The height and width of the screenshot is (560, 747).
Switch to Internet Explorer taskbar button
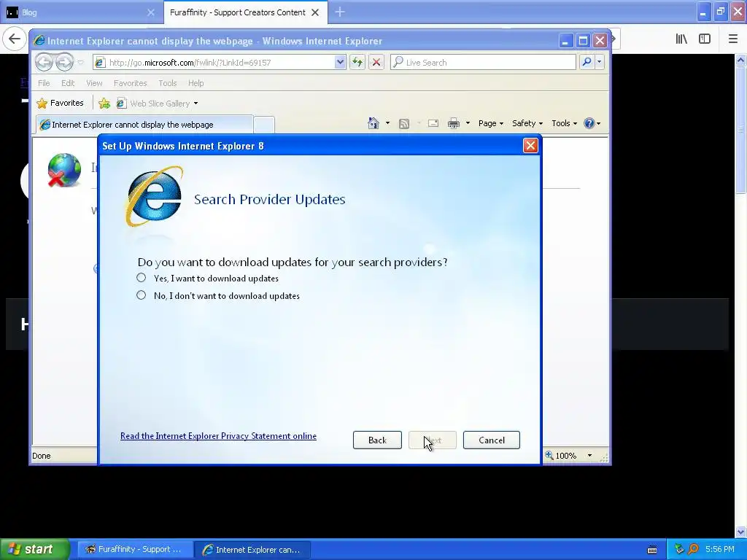point(252,550)
